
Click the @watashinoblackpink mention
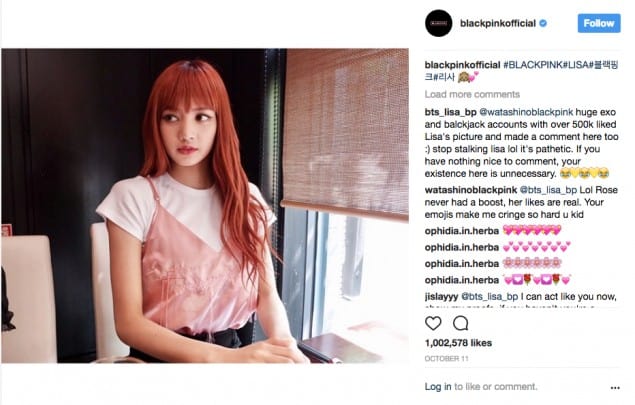(x=526, y=112)
